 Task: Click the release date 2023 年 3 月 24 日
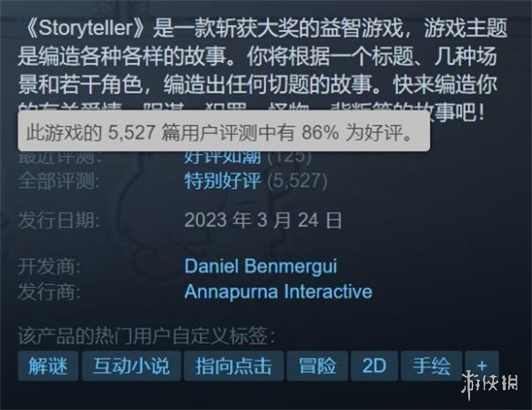[x=263, y=220]
